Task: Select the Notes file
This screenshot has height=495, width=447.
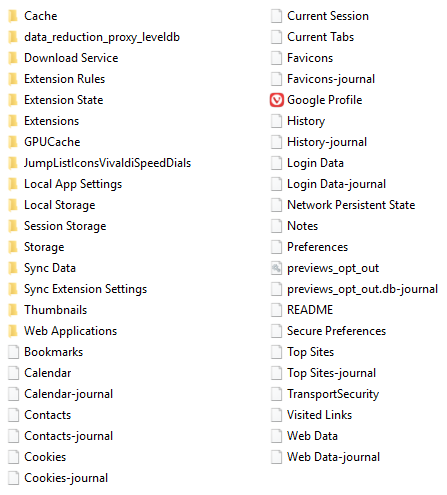Action: click(295, 226)
